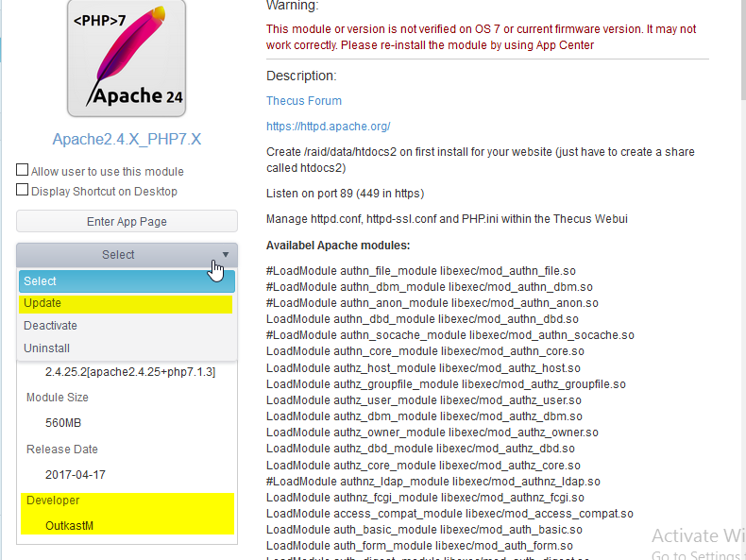Click the Apache 24 PHP7 module icon
Screen dimensions: 746x560
127,58
